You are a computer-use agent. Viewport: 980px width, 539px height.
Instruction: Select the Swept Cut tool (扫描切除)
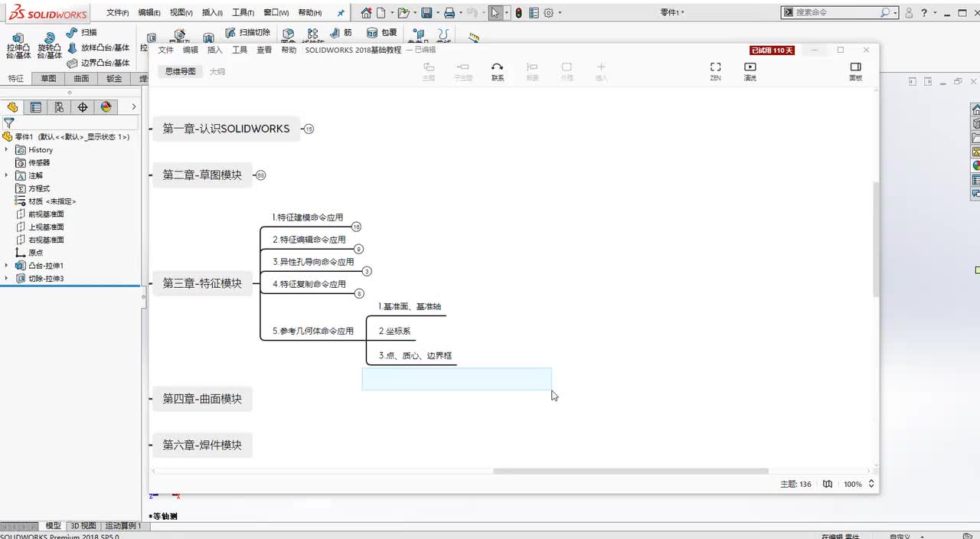[x=247, y=32]
